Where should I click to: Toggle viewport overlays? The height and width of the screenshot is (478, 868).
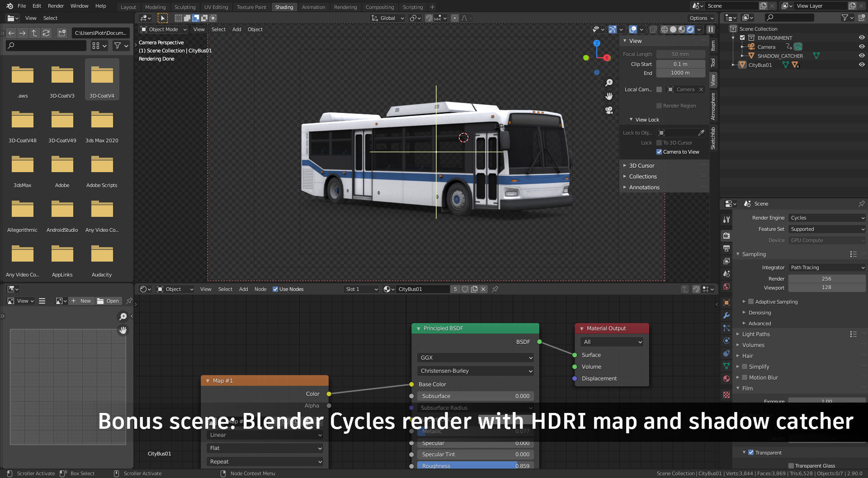(x=633, y=29)
